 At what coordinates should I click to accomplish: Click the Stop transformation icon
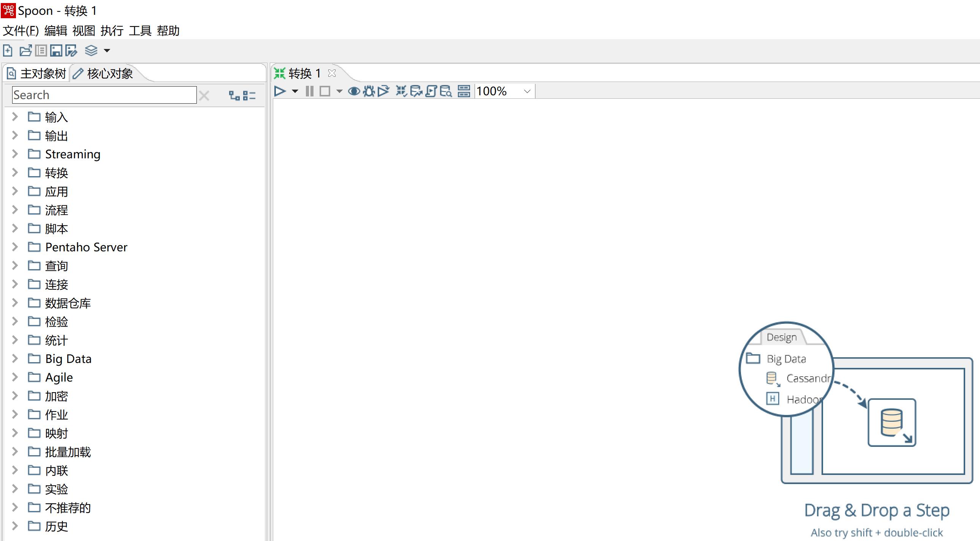(x=326, y=91)
